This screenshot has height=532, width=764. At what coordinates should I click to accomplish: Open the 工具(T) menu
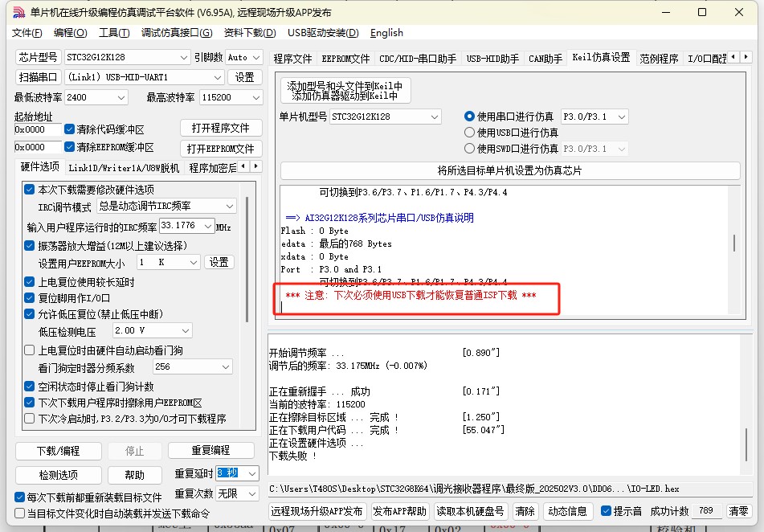pyautogui.click(x=114, y=33)
